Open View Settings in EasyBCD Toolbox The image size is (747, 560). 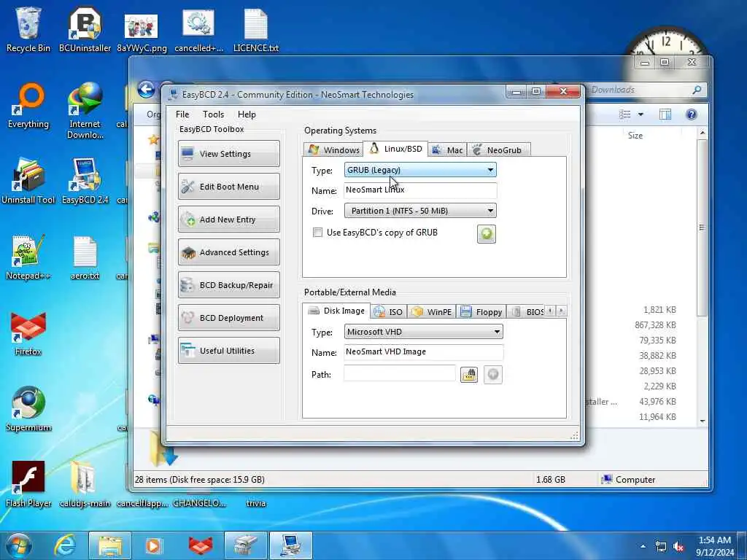228,154
